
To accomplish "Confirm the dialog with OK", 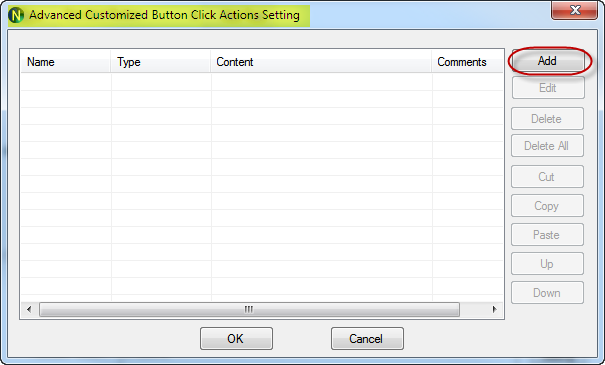I will 236,338.
